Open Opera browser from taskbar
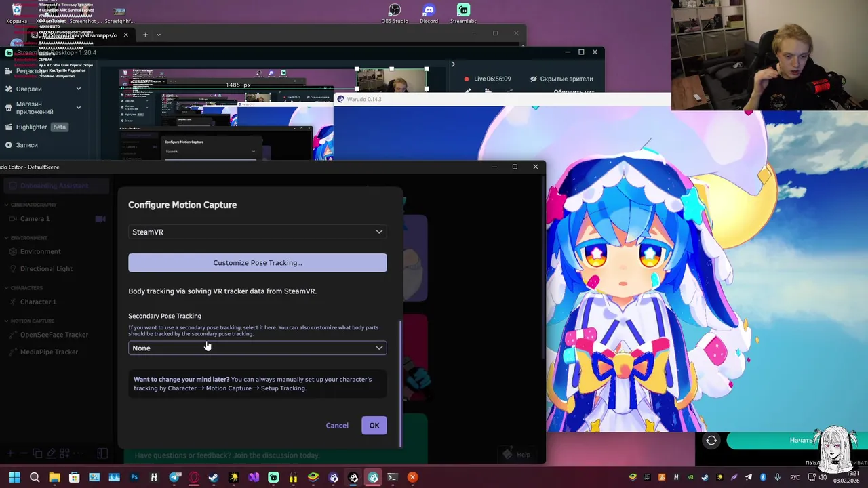Screen dimensions: 868x488 click(194, 477)
